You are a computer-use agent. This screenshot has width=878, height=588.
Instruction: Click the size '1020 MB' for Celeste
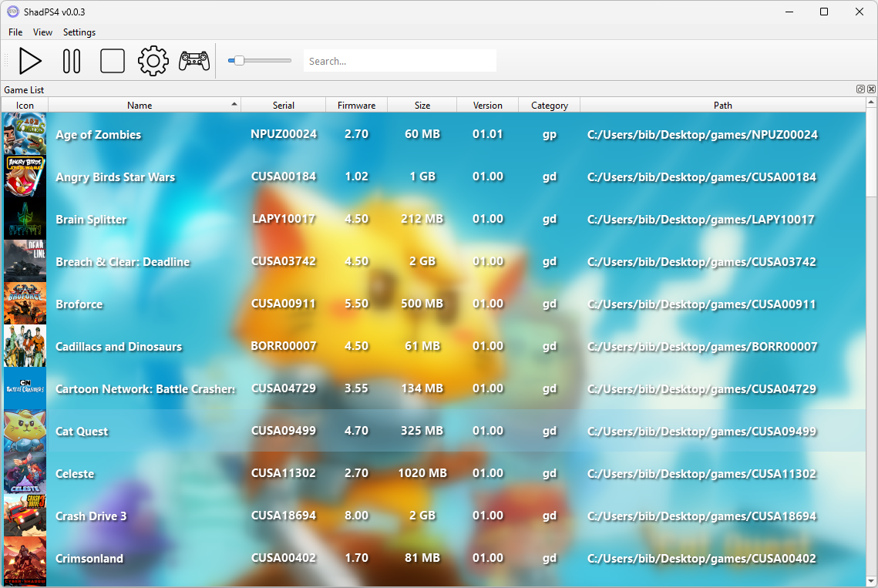pos(422,473)
